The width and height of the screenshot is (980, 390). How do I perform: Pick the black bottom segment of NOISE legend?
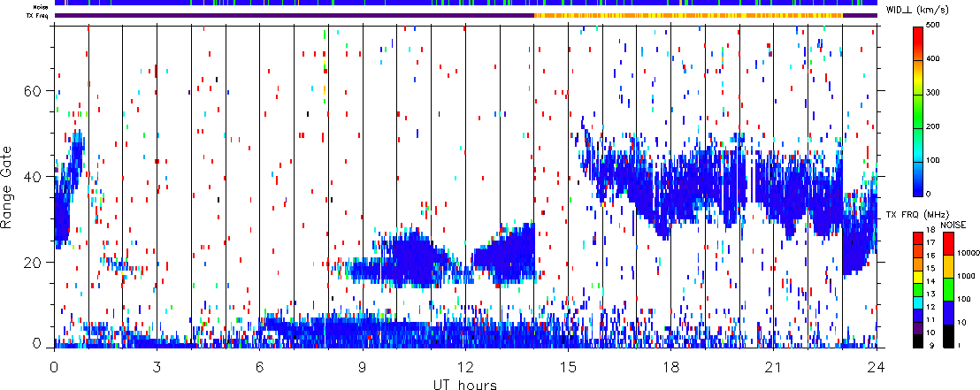(x=948, y=334)
